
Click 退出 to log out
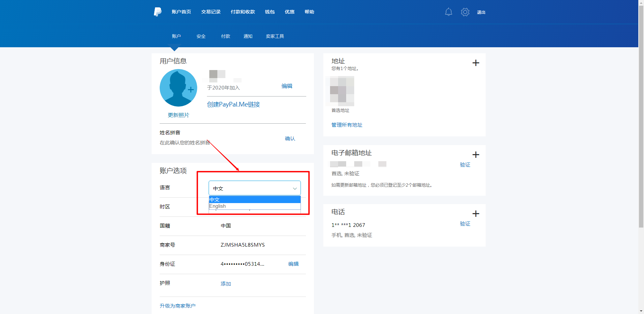(481, 12)
